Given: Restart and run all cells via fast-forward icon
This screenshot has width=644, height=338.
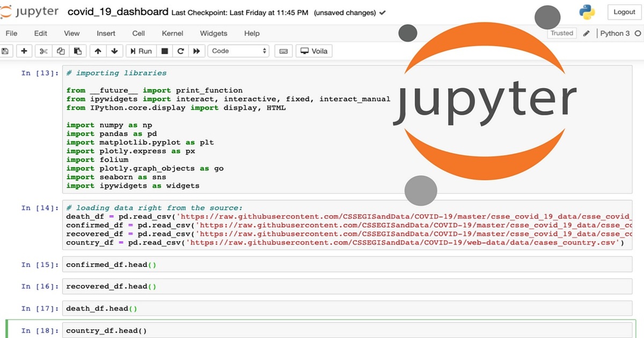Looking at the screenshot, I should pos(197,50).
